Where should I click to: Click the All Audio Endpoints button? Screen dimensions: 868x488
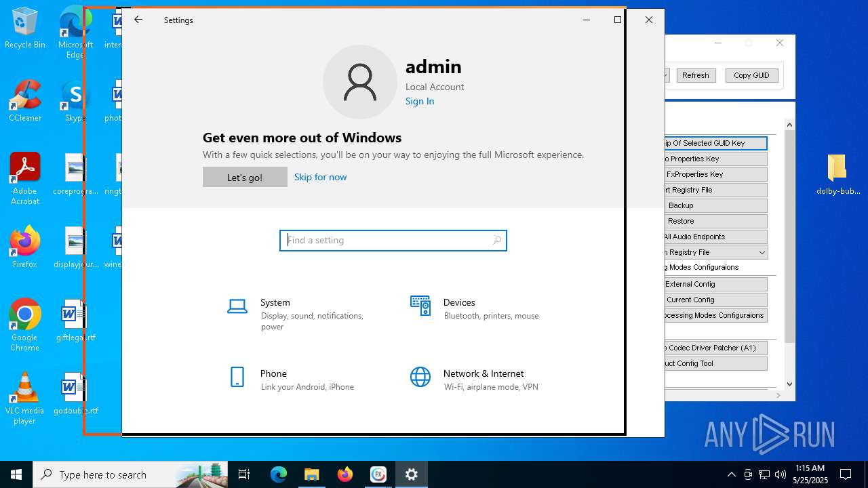[716, 237]
